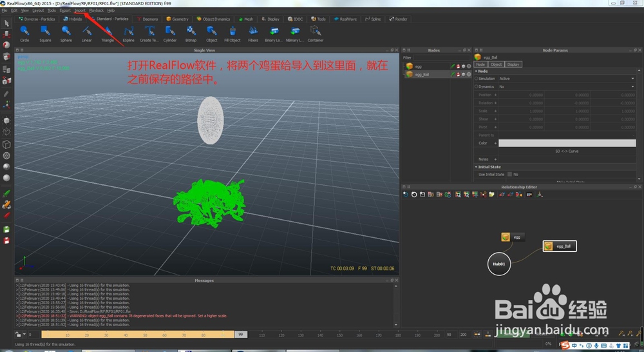The image size is (644, 352).
Task: Select the Object emitter tool
Action: click(x=212, y=34)
